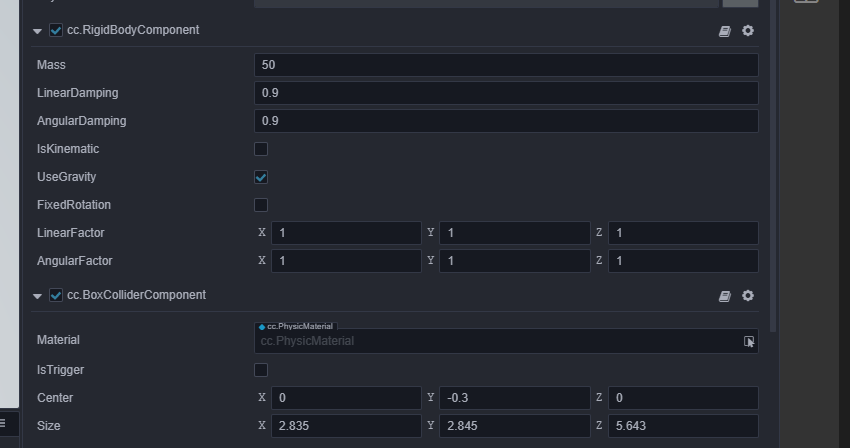Click the Mass input field
The height and width of the screenshot is (448, 850).
click(506, 65)
